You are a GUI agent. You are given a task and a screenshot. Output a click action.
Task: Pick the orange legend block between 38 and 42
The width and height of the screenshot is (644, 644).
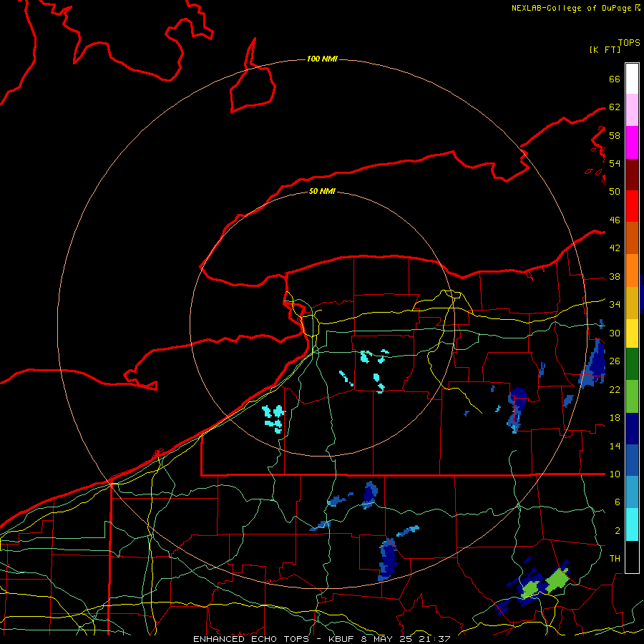(632, 270)
